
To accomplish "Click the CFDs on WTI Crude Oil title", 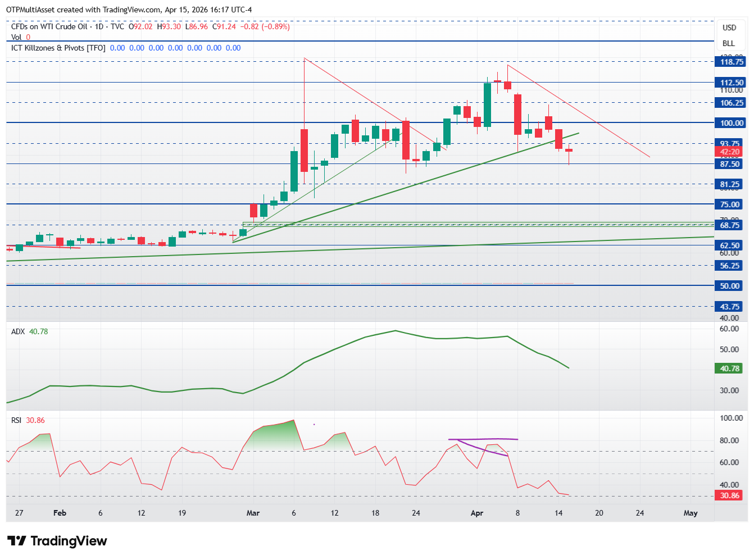I will pos(49,26).
